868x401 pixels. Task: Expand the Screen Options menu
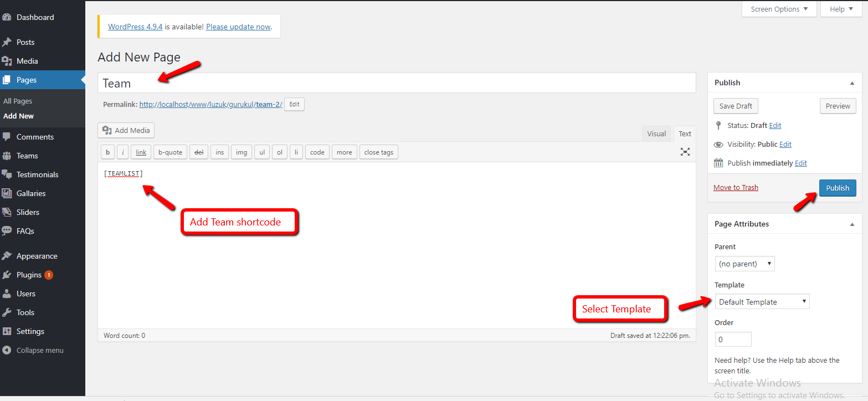point(779,9)
